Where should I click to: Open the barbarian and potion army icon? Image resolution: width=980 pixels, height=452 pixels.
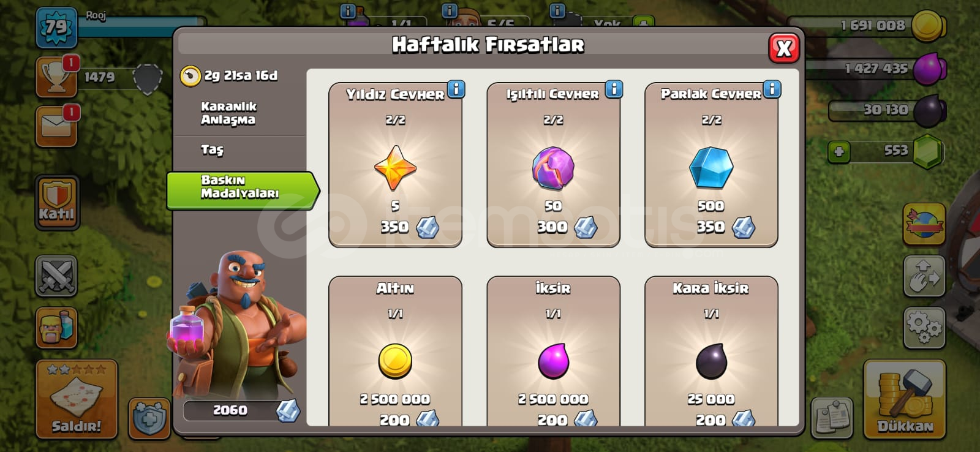click(x=56, y=328)
